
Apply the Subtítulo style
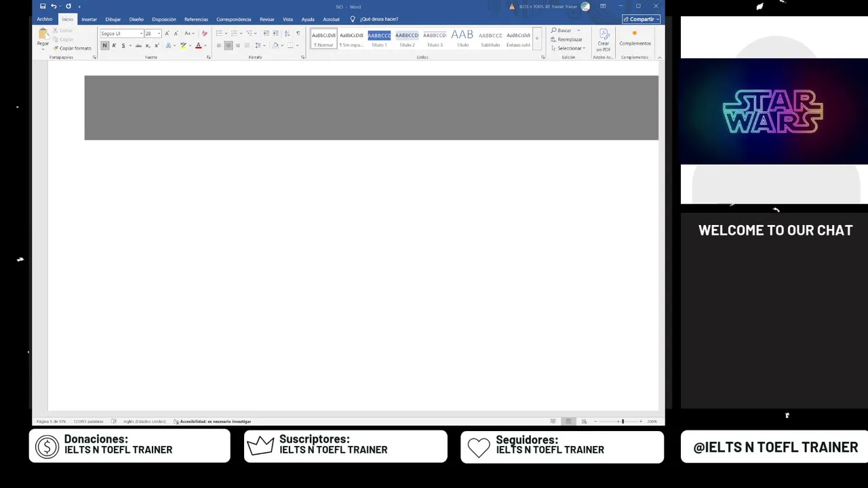tap(490, 39)
